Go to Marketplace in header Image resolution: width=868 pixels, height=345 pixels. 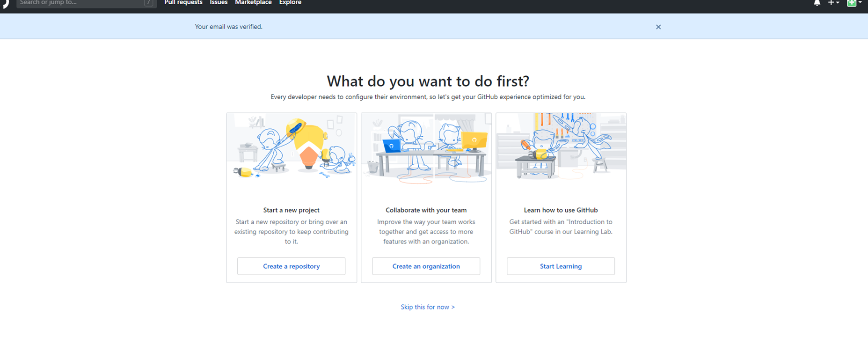(253, 3)
